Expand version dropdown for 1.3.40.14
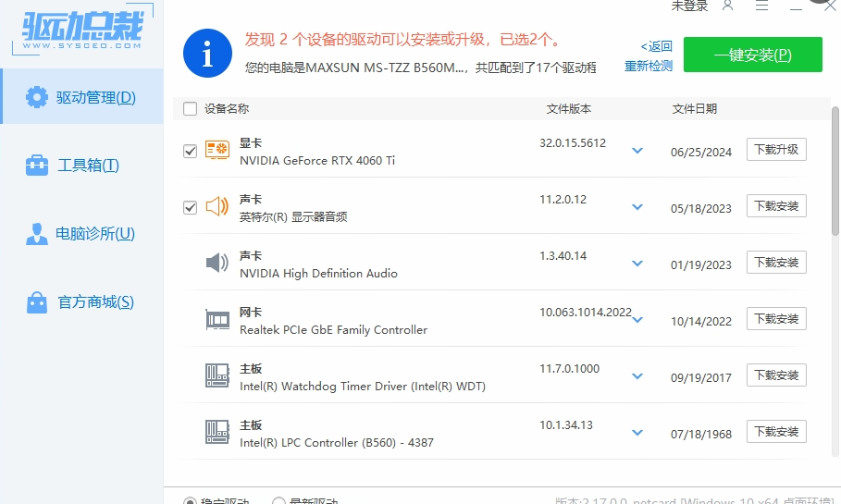Viewport: 841px width, 504px height. (637, 264)
